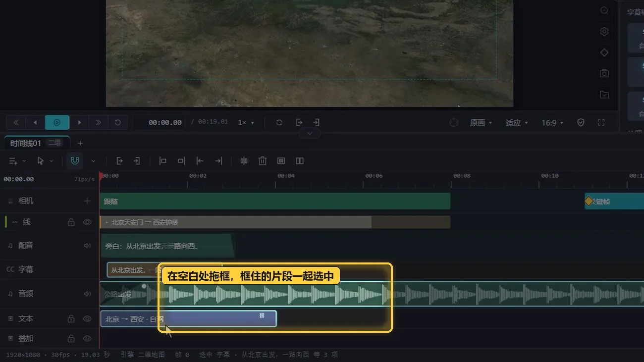The width and height of the screenshot is (644, 362).
Task: Collapse panel with the center chevron handle
Action: [x=310, y=133]
